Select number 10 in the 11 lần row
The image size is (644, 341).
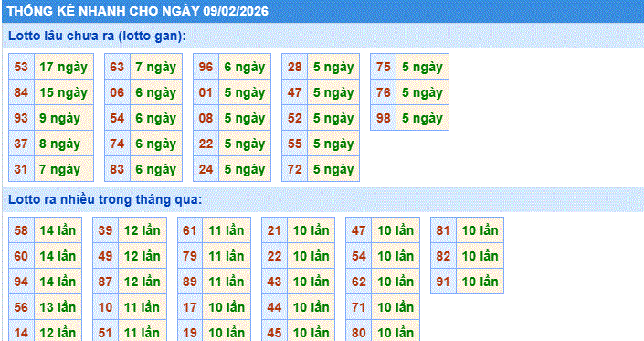click(106, 306)
